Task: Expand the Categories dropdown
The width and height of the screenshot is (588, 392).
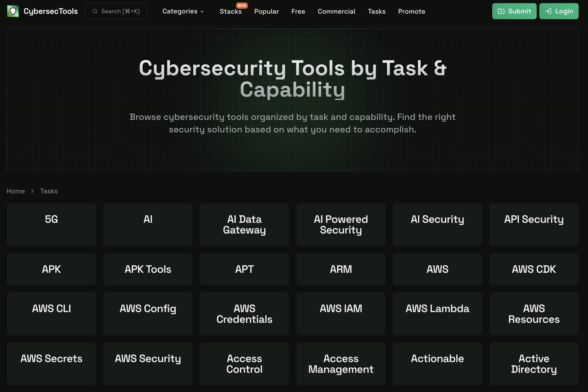Action: click(183, 11)
